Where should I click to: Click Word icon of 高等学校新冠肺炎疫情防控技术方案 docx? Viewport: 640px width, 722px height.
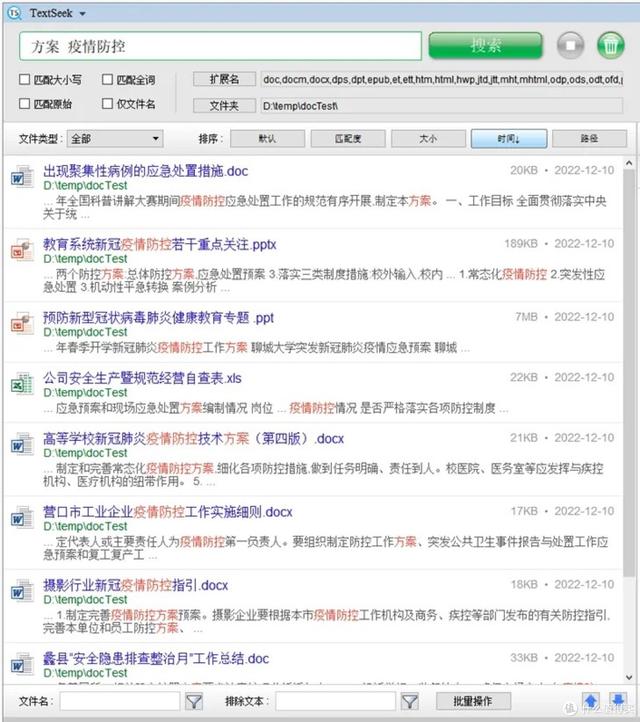coord(22,444)
